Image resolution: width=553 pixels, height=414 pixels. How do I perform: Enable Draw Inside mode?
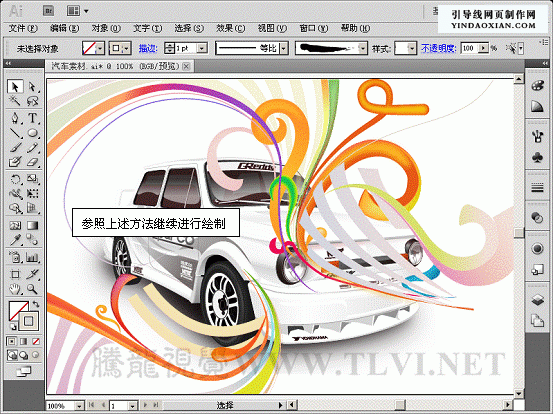[36, 355]
